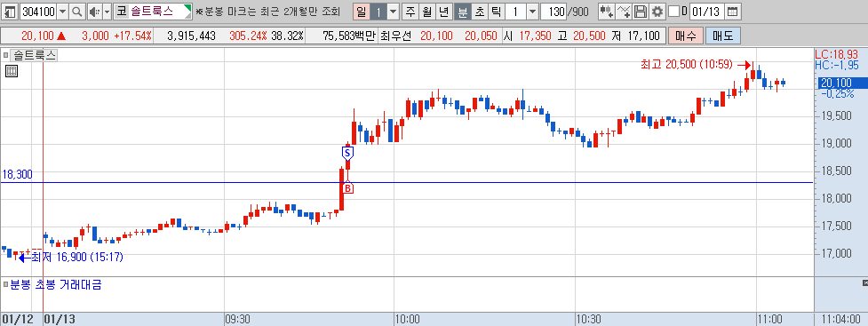
Task: Click the add candlestick indicator icon
Action: coord(606,11)
